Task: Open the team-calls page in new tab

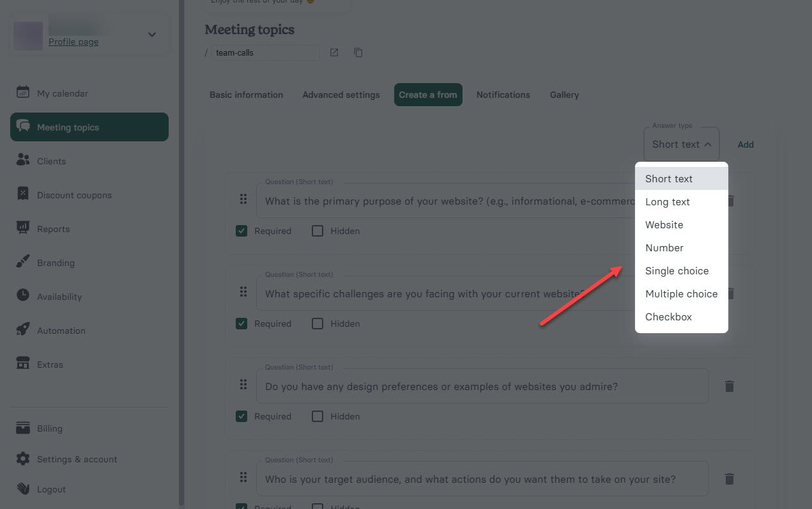Action: (x=333, y=52)
